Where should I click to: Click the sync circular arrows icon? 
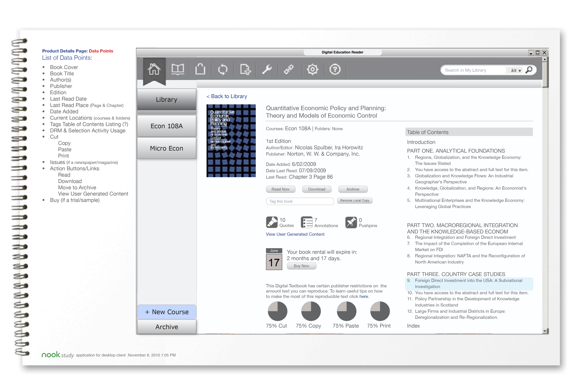223,69
